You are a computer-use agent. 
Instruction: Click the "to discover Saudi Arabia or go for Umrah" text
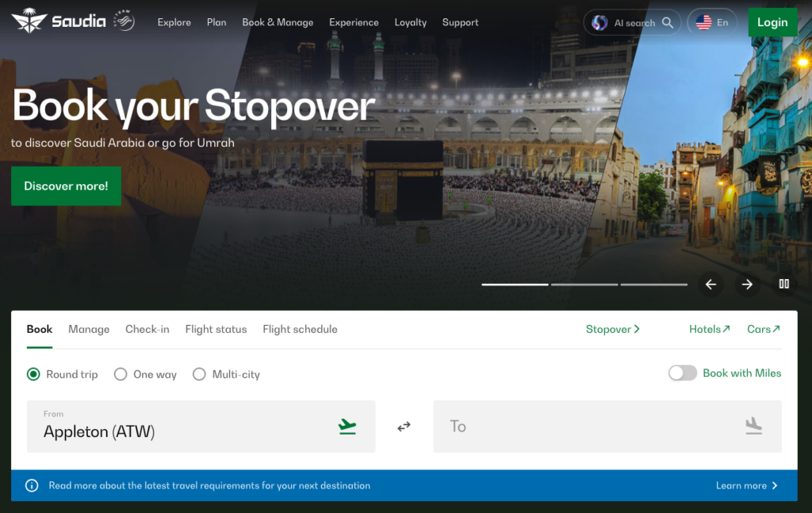(x=123, y=143)
